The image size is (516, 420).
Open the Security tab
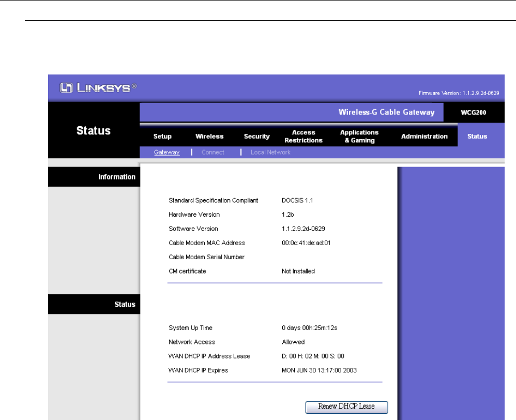pos(256,136)
